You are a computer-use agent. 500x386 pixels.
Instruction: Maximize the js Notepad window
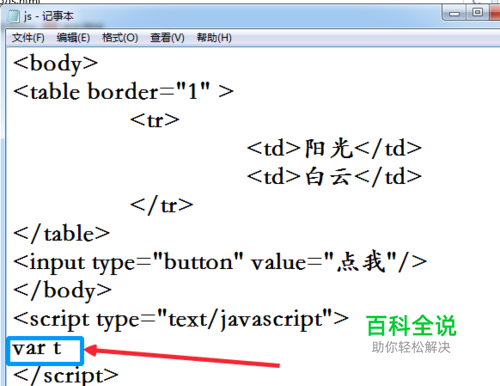(477, 13)
